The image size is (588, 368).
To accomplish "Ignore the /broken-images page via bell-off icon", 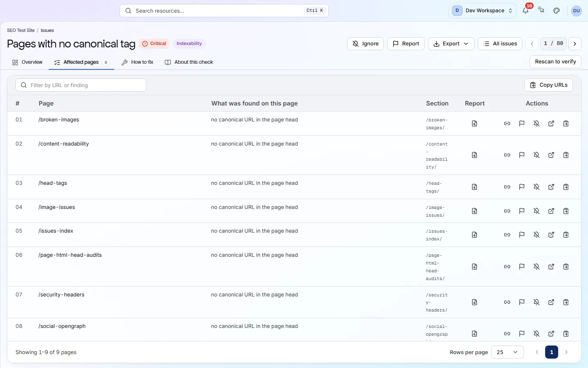I will point(537,123).
